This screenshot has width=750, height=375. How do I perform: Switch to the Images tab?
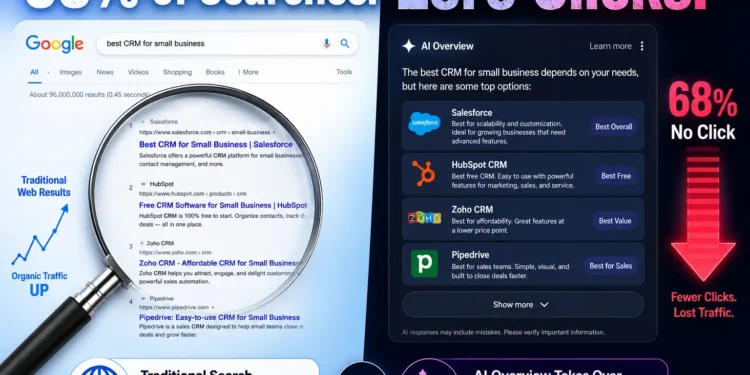click(71, 72)
